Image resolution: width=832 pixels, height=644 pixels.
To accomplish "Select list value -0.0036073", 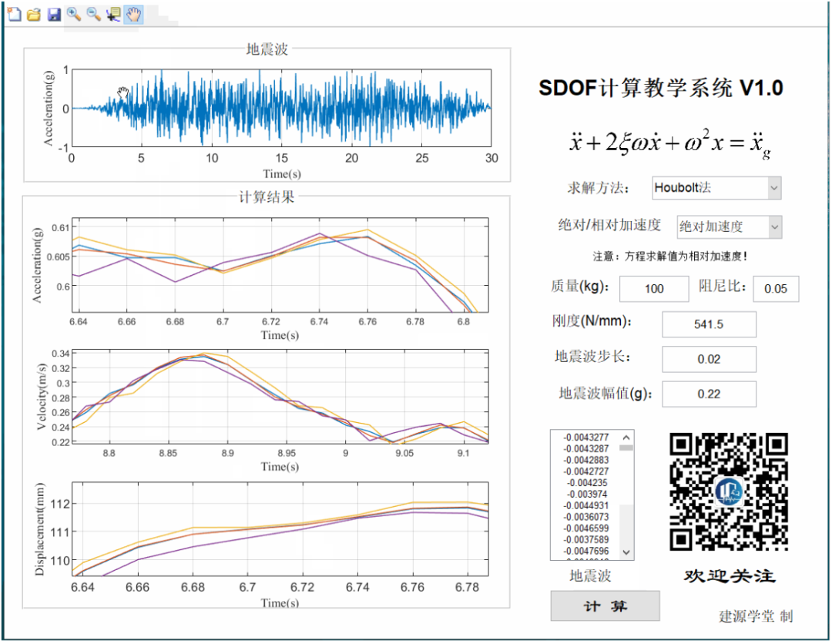I will [x=585, y=517].
